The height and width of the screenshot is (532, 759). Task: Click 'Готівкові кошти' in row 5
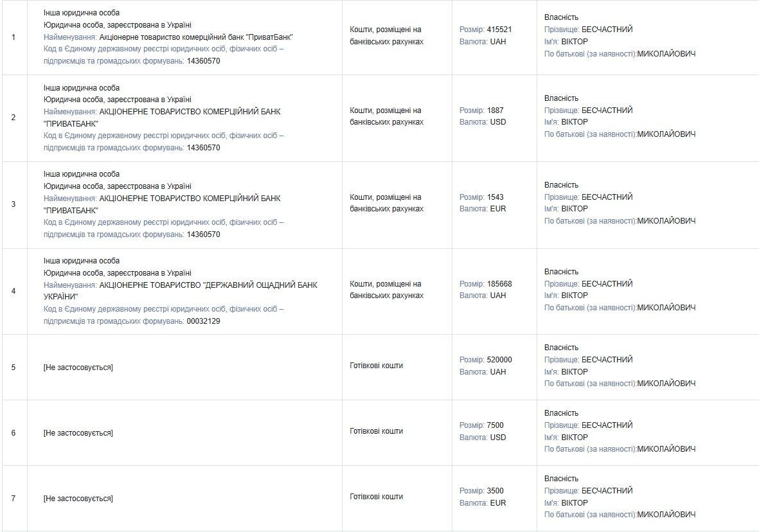pyautogui.click(x=376, y=366)
